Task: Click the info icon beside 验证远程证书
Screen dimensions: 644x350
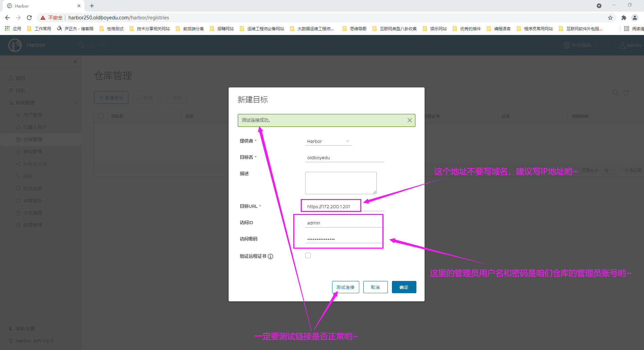Action: (x=270, y=256)
